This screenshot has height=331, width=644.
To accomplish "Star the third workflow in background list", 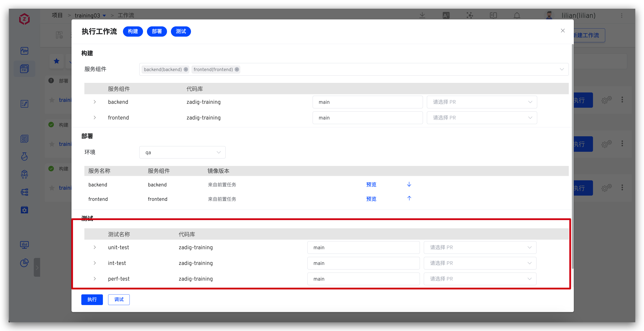I will click(52, 188).
